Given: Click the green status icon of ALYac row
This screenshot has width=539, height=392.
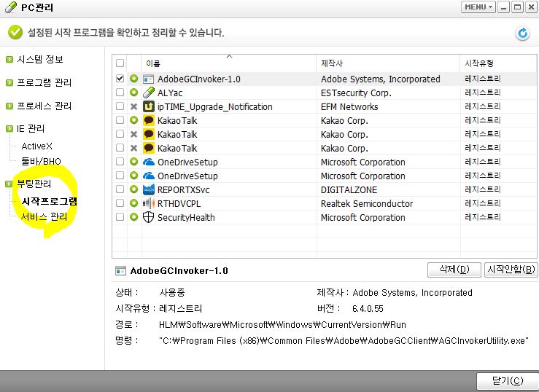Looking at the screenshot, I should coord(133,93).
